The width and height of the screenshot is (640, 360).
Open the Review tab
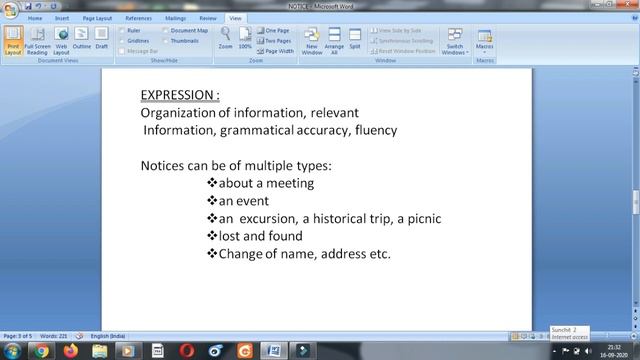click(x=208, y=18)
